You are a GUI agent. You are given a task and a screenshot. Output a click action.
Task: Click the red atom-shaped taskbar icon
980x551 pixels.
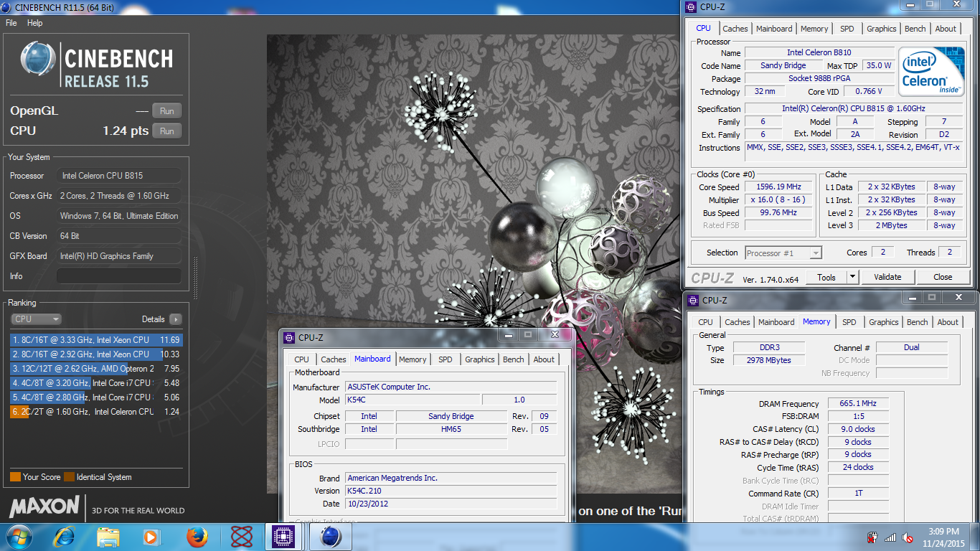(242, 537)
